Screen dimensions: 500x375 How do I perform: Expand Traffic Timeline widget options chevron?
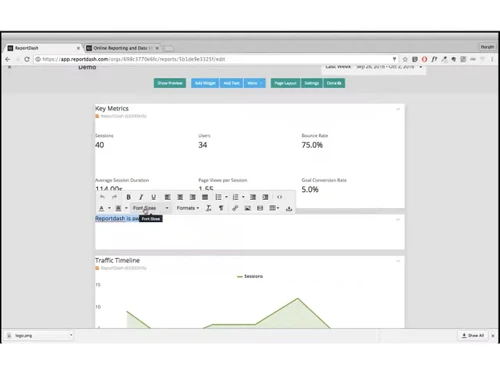(398, 261)
